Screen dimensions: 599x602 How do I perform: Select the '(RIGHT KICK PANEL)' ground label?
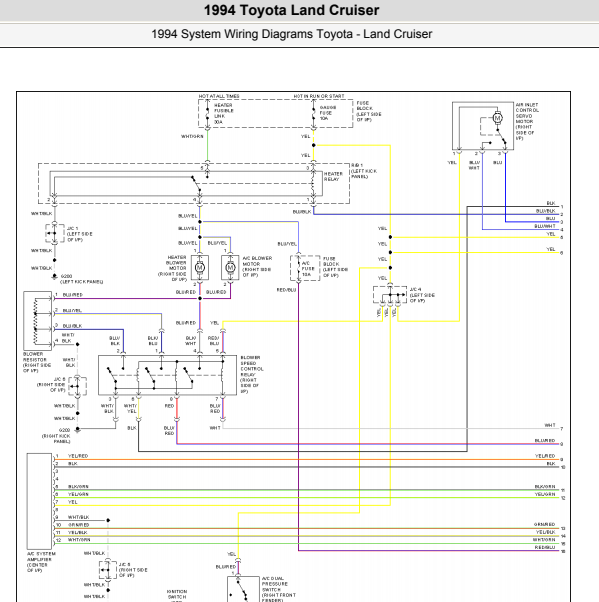pyautogui.click(x=56, y=438)
